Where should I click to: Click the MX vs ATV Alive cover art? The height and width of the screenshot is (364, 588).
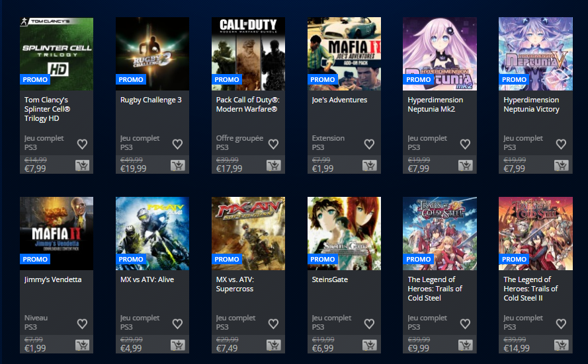click(152, 233)
